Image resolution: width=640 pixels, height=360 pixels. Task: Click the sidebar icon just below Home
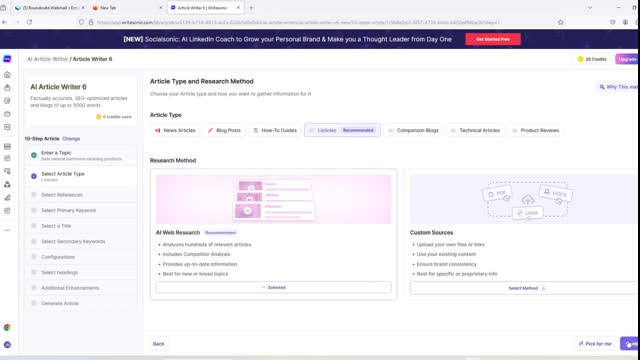7,88
